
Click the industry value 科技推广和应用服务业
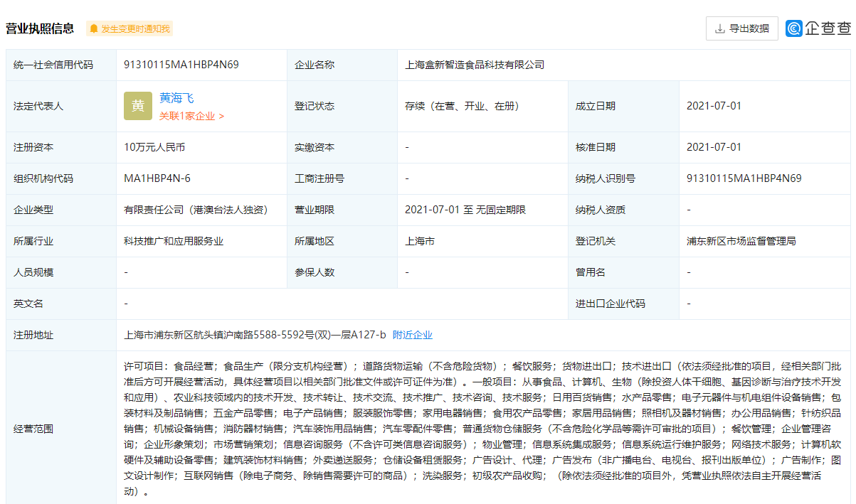[x=174, y=241]
